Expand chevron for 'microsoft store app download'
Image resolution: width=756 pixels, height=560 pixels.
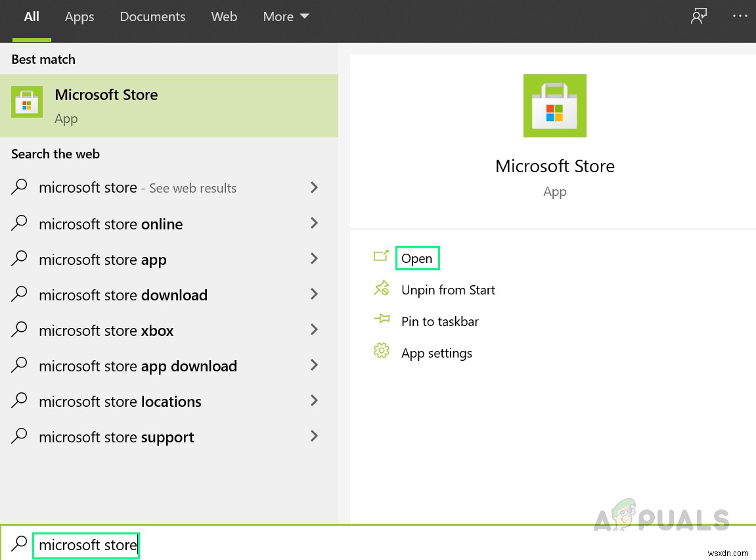coord(315,365)
